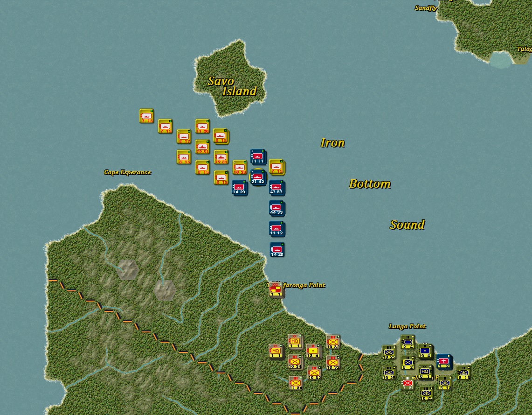Viewport: 532px width, 415px height.
Task: Select 79 81 battleship beneath the 8 18 stack
Action: [221, 157]
